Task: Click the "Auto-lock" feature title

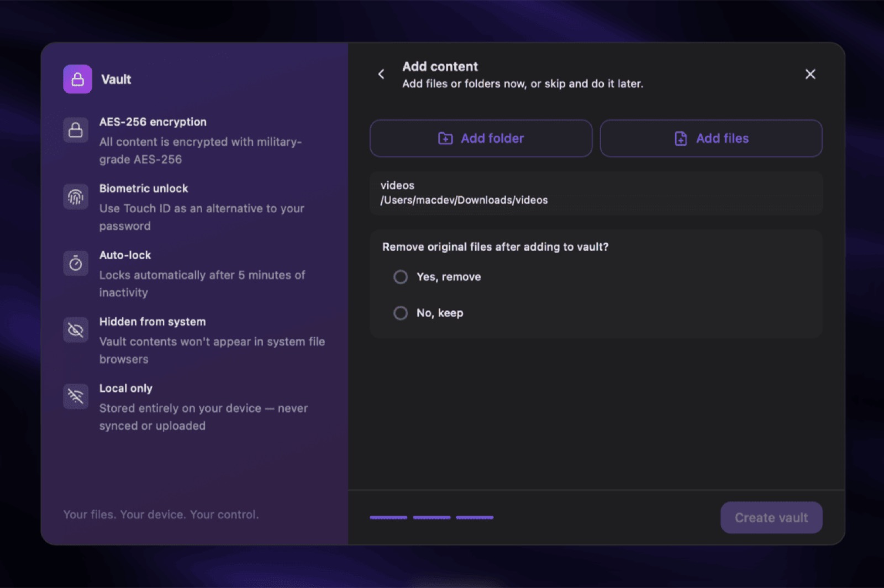Action: 125,255
